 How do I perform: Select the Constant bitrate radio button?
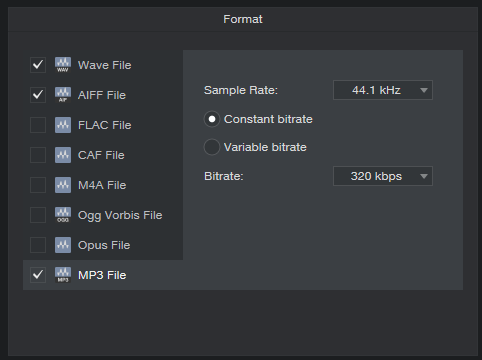(x=212, y=119)
